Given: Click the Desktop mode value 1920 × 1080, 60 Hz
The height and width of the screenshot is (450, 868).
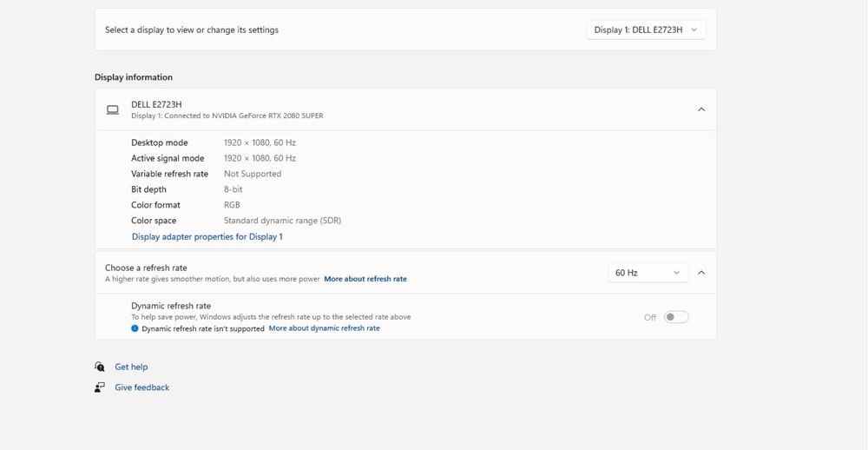Looking at the screenshot, I should tap(260, 142).
